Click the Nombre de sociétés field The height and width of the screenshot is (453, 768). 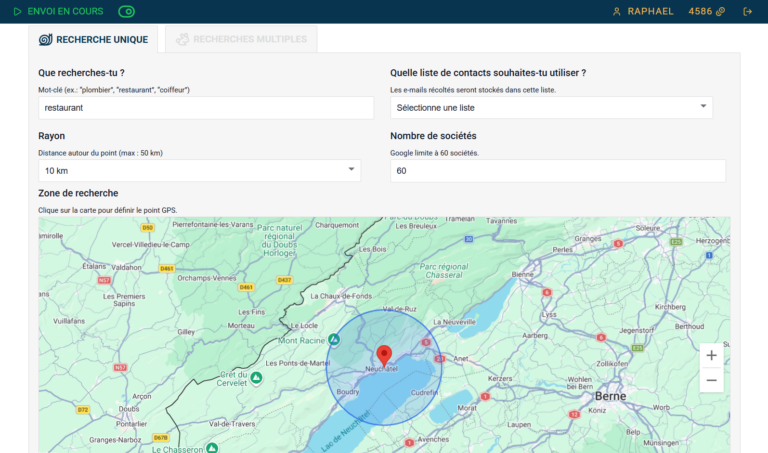click(558, 170)
